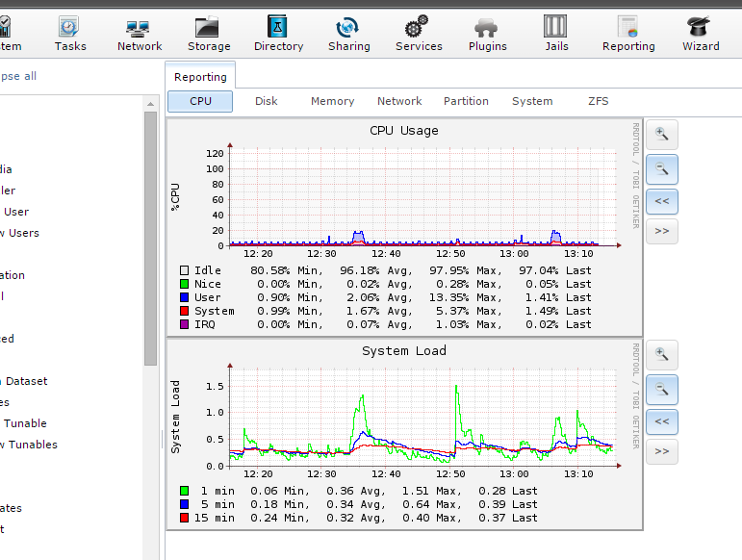Open the Jails toolbar icon
Screen dimensions: 742x560
coord(556,33)
